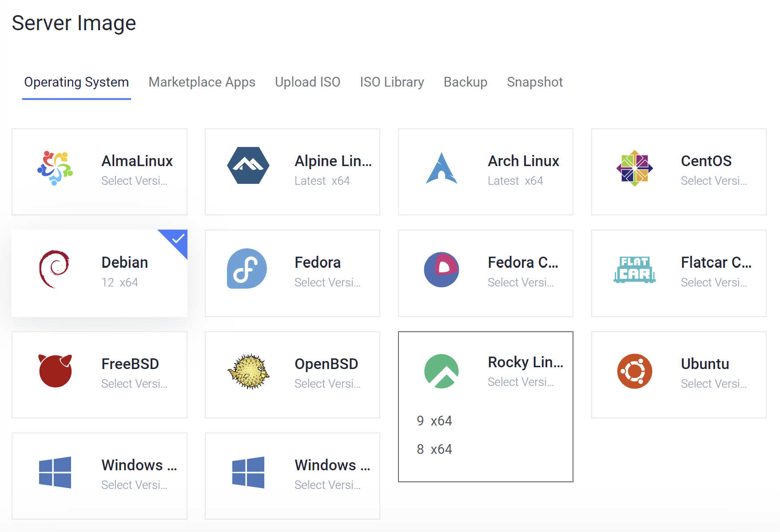
Task: Click the AlmaLinux title text
Action: (x=137, y=161)
